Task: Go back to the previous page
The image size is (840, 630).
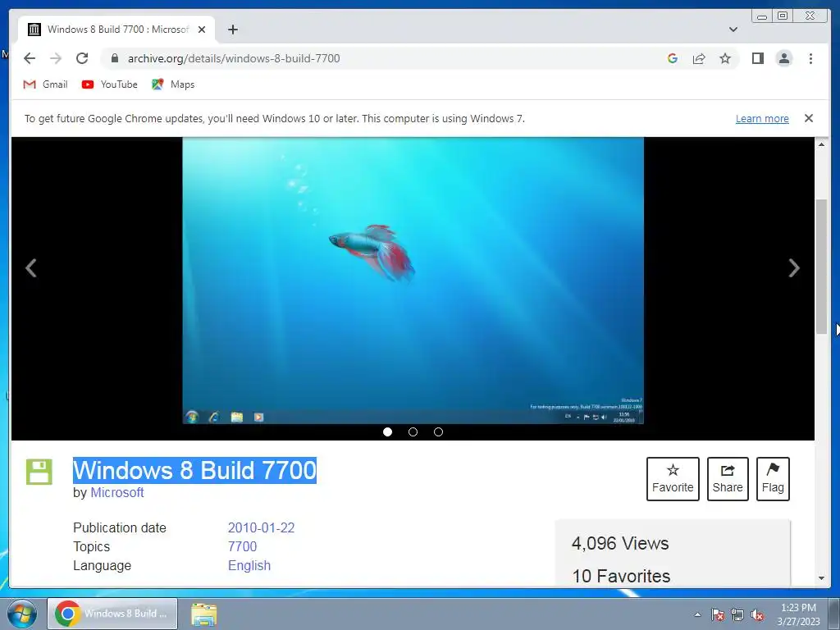Action: (30, 58)
